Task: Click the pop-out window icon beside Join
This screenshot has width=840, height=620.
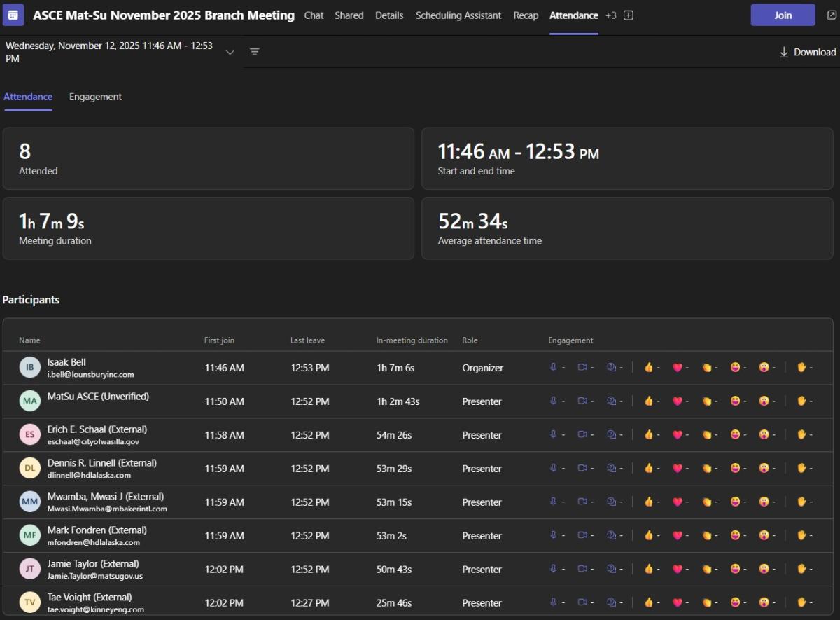Action: (x=831, y=15)
